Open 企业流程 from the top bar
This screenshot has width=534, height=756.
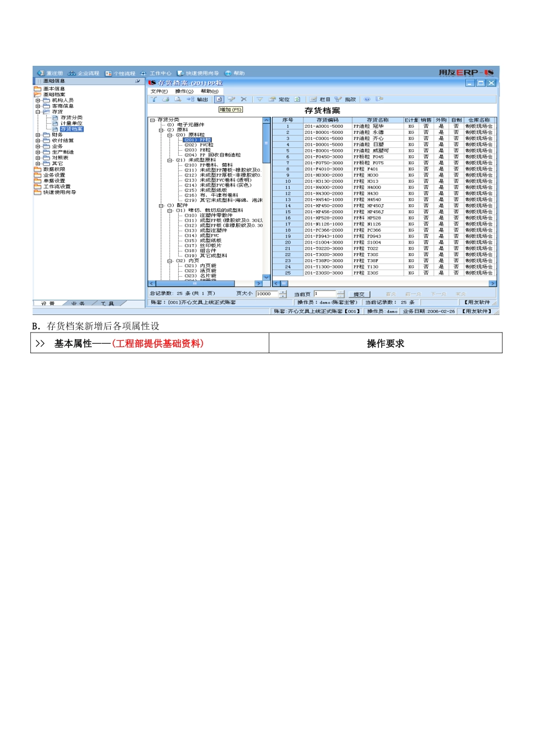[x=83, y=73]
